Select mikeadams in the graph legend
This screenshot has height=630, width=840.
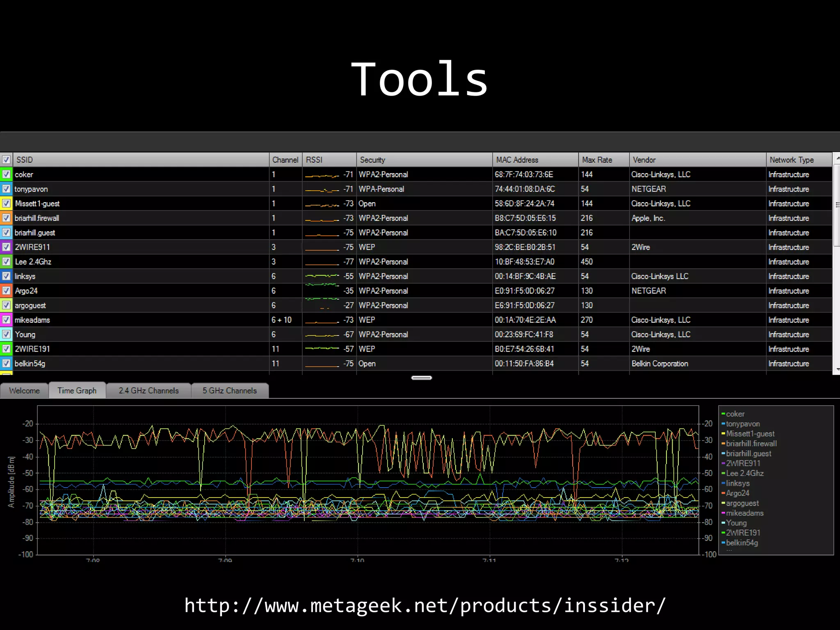(x=742, y=513)
